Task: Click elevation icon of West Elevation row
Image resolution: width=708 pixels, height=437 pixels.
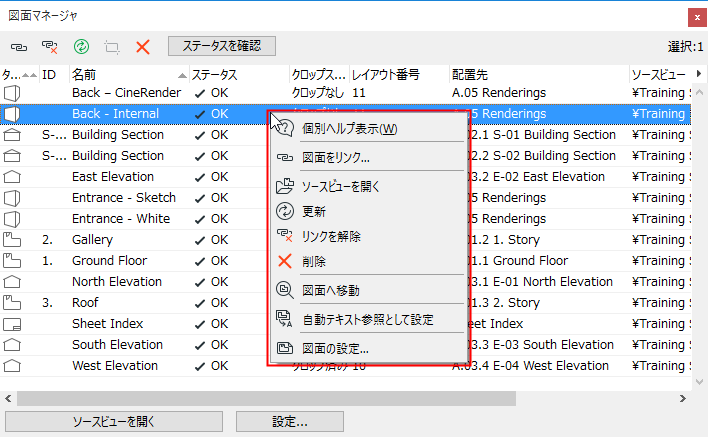Action: [12, 366]
